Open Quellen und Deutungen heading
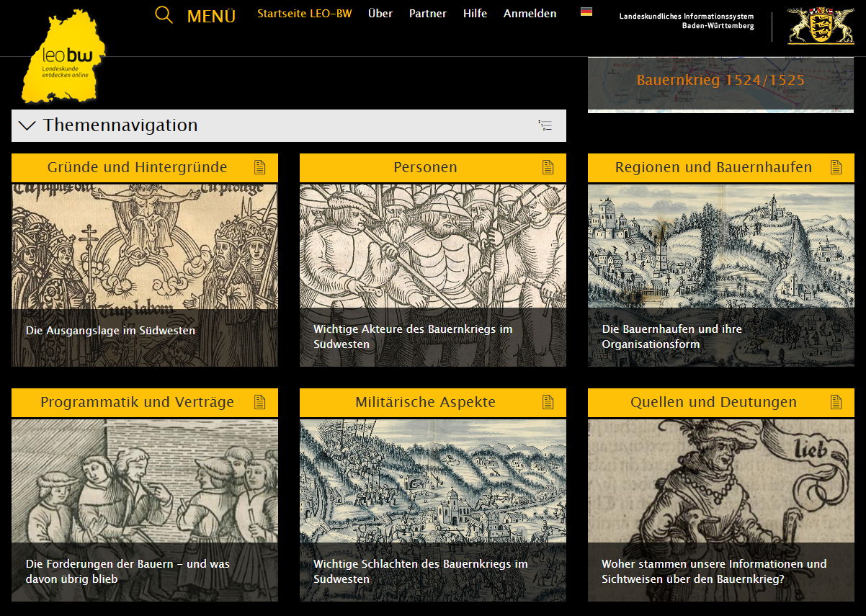 click(713, 402)
